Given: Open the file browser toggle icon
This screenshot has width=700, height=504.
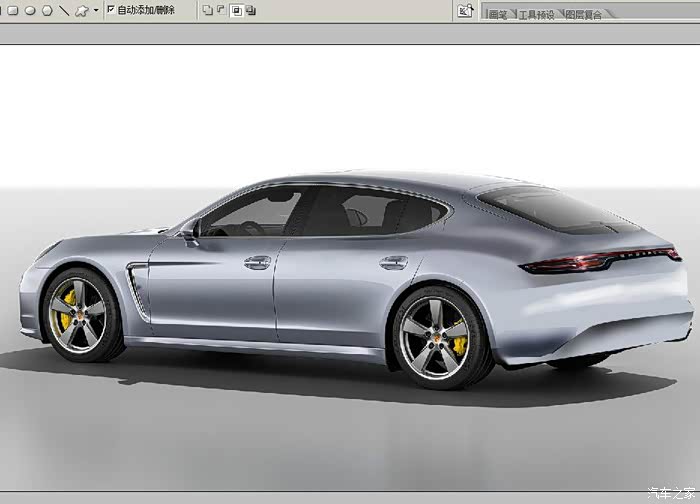Looking at the screenshot, I should 465,11.
